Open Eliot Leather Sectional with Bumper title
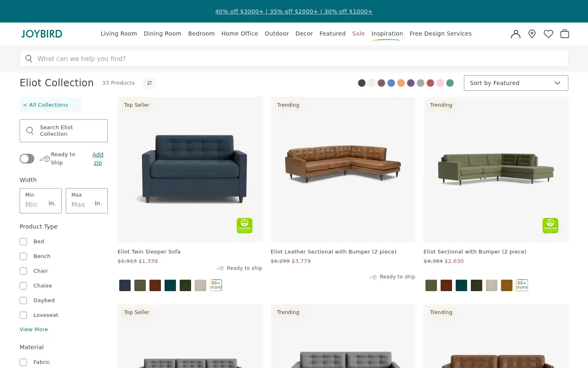Screen dimensions: 588x368 [334, 252]
